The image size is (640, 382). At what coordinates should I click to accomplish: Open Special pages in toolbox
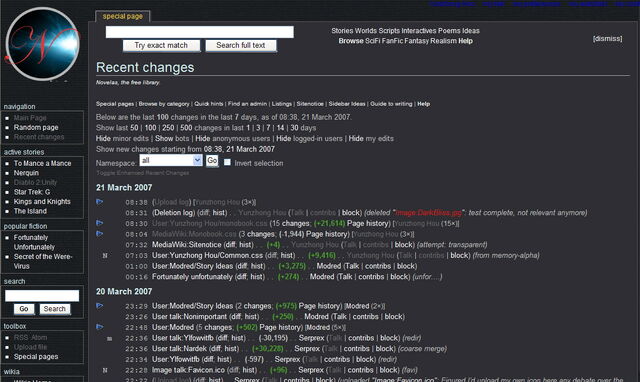pos(36,357)
